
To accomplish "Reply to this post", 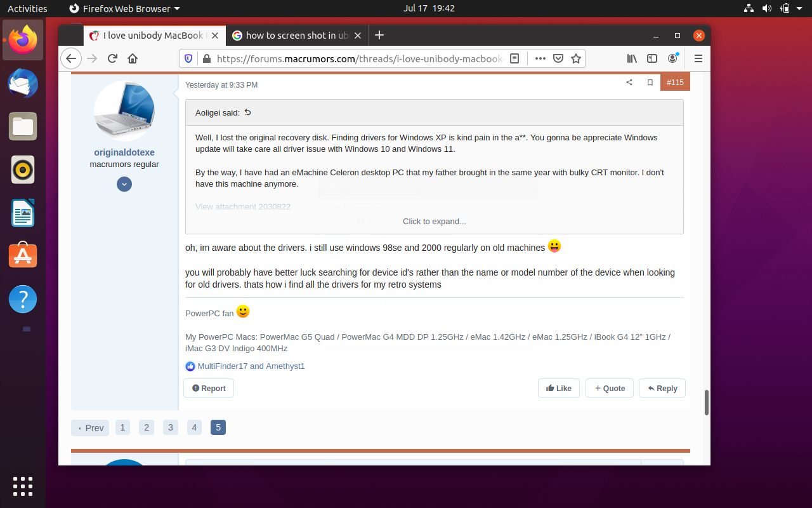I will point(662,388).
